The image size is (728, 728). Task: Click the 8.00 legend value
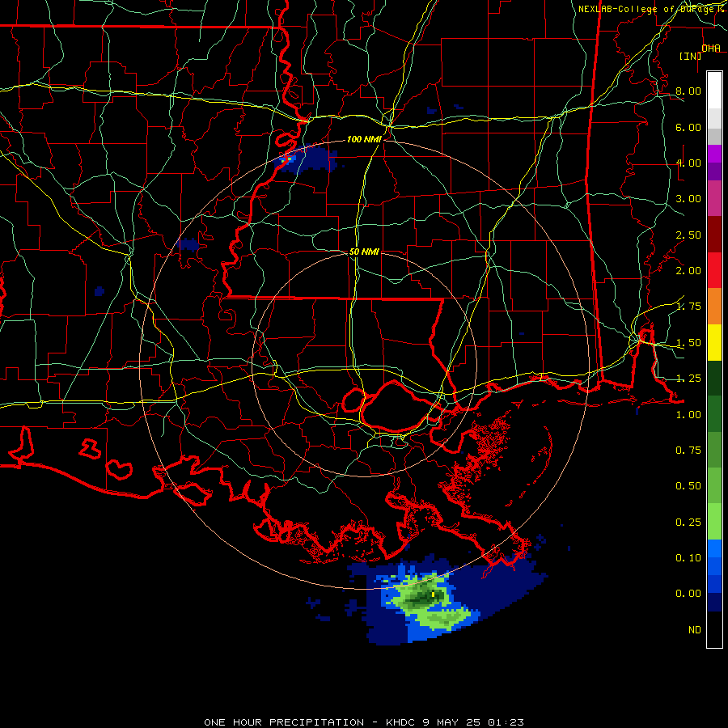[688, 91]
